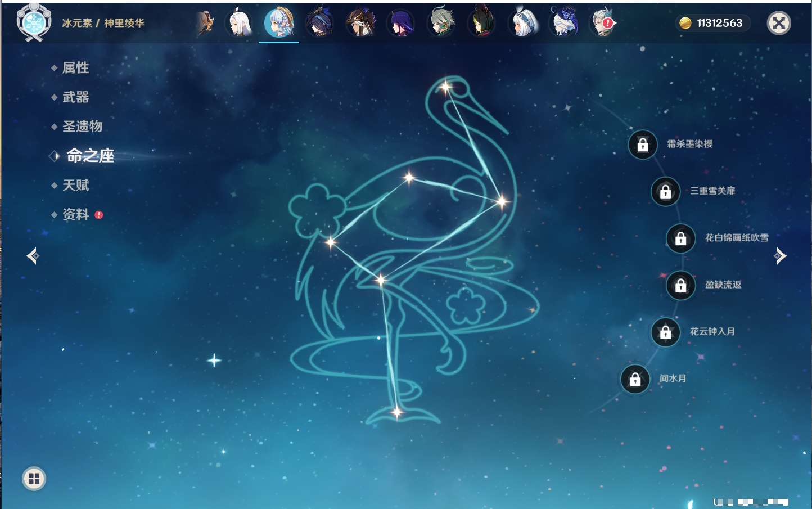Click the lock icon for 霜杀墨染樱
This screenshot has width=812, height=509.
[643, 145]
